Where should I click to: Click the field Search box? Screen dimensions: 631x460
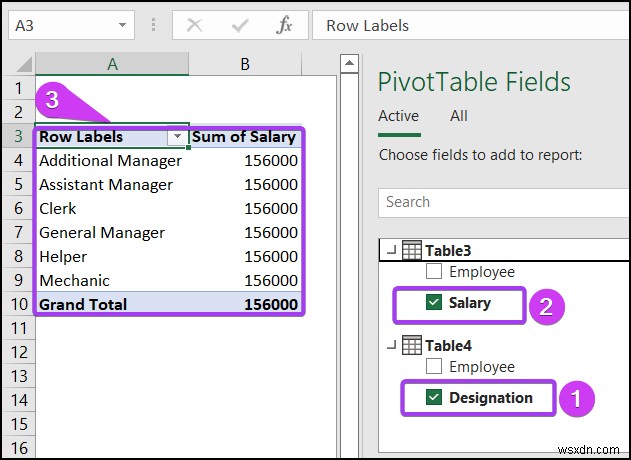point(500,202)
